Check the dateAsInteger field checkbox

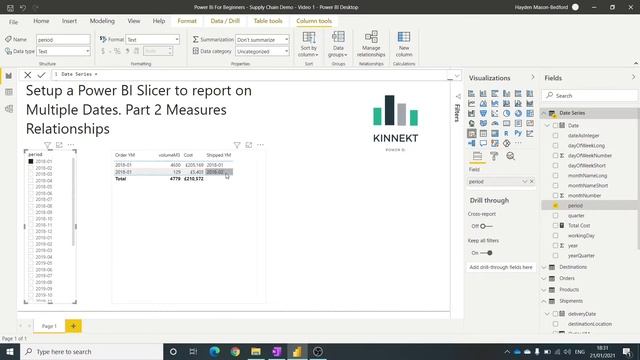pyautogui.click(x=556, y=136)
